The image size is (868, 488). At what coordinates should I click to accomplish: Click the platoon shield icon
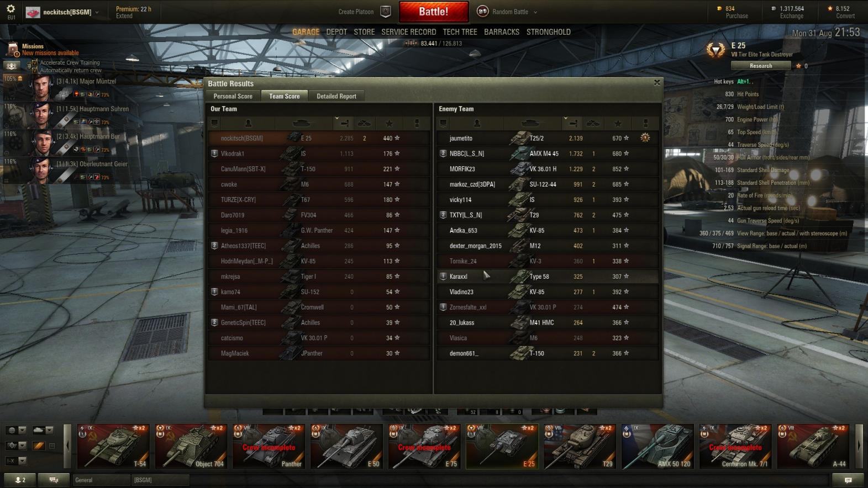[x=386, y=12]
